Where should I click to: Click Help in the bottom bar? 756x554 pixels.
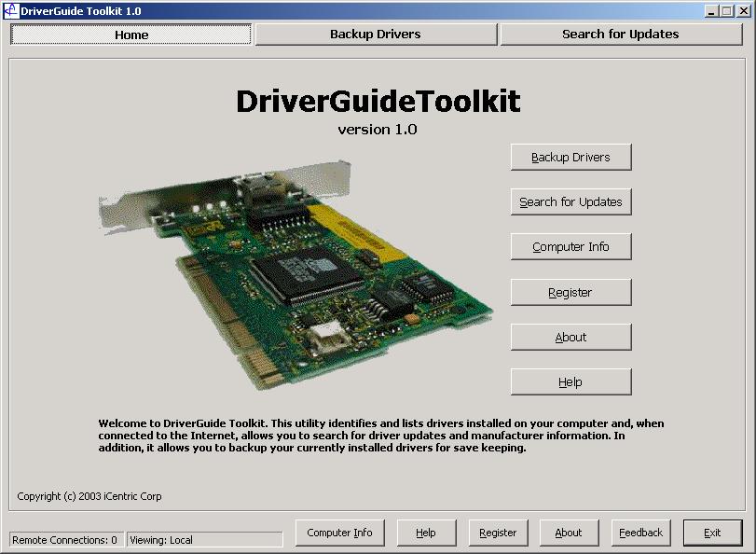pyautogui.click(x=426, y=533)
